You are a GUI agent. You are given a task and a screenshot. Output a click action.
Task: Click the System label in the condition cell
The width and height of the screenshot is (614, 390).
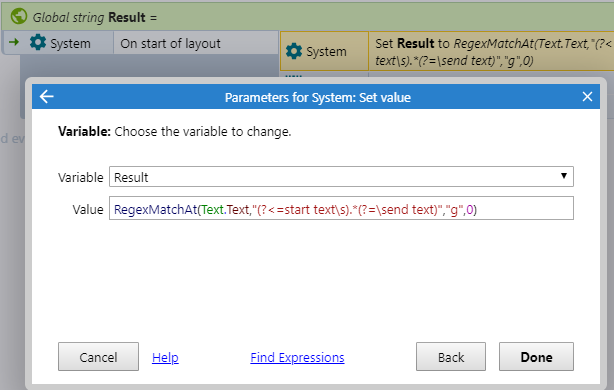click(x=70, y=43)
